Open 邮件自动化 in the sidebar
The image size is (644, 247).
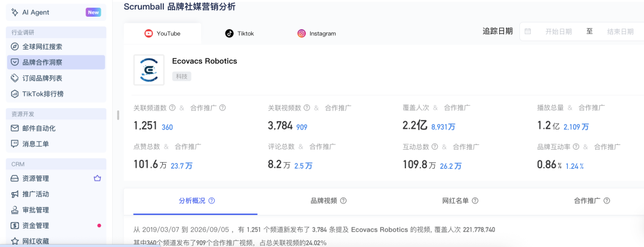click(x=56, y=128)
